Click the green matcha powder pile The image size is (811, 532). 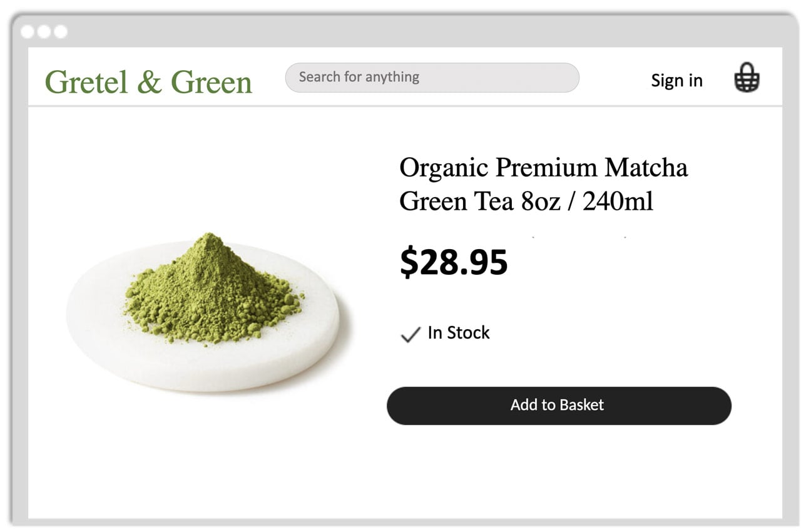click(x=210, y=287)
